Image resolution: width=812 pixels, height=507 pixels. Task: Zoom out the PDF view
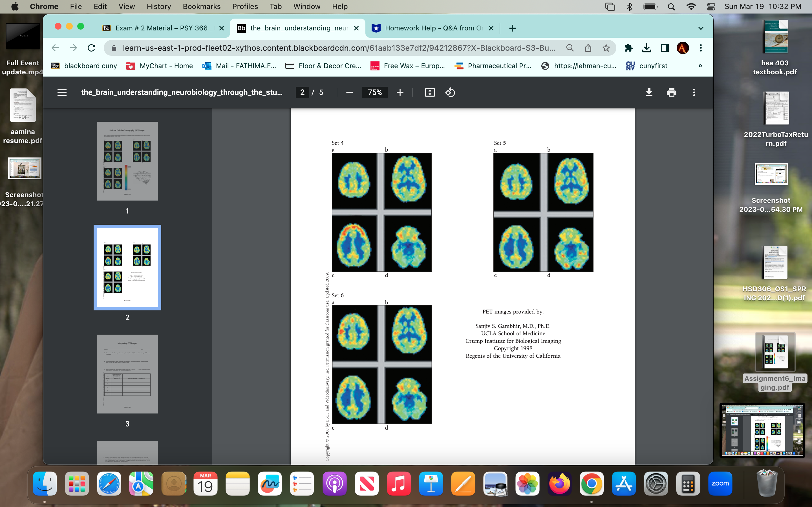coord(349,92)
